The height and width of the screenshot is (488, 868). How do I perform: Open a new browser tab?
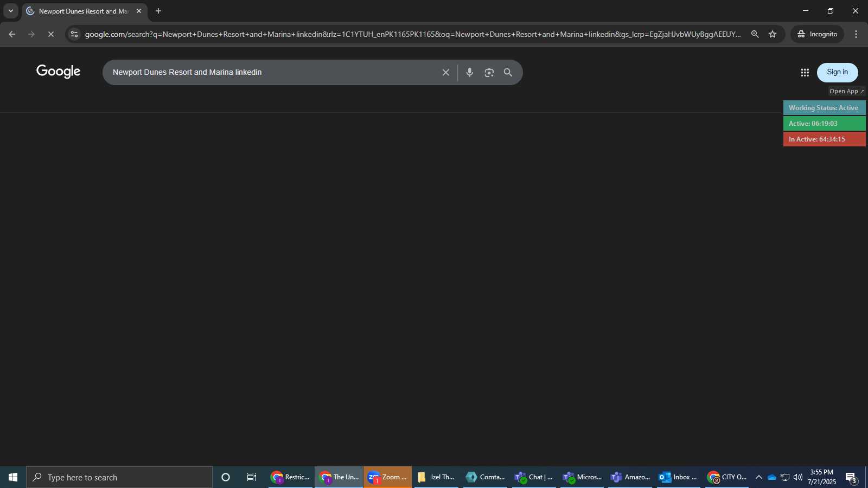pos(158,11)
